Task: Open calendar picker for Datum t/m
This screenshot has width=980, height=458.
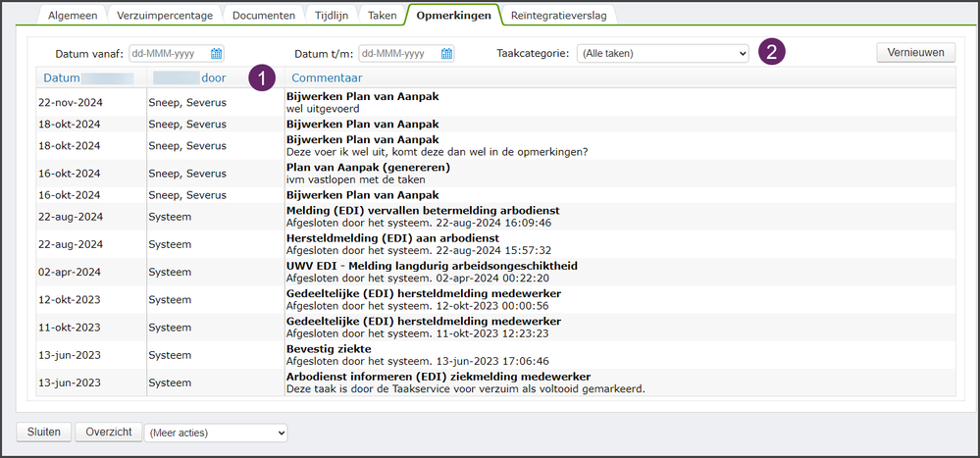Action: pyautogui.click(x=447, y=54)
